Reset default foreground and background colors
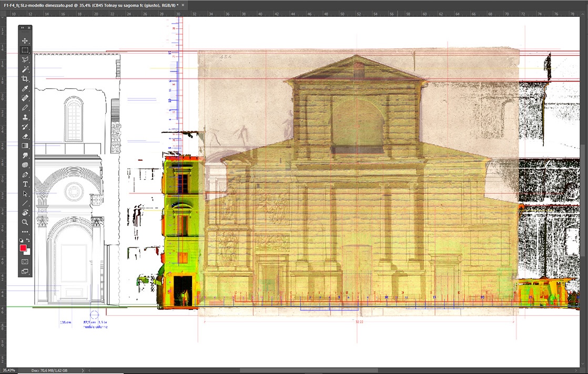Viewport: 588px width, 374px height. (21, 241)
